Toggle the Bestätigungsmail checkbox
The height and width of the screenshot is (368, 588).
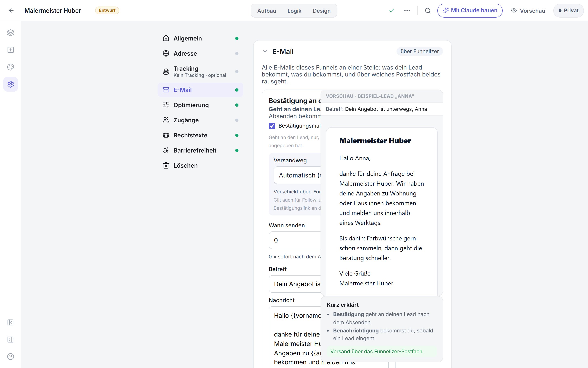click(272, 126)
